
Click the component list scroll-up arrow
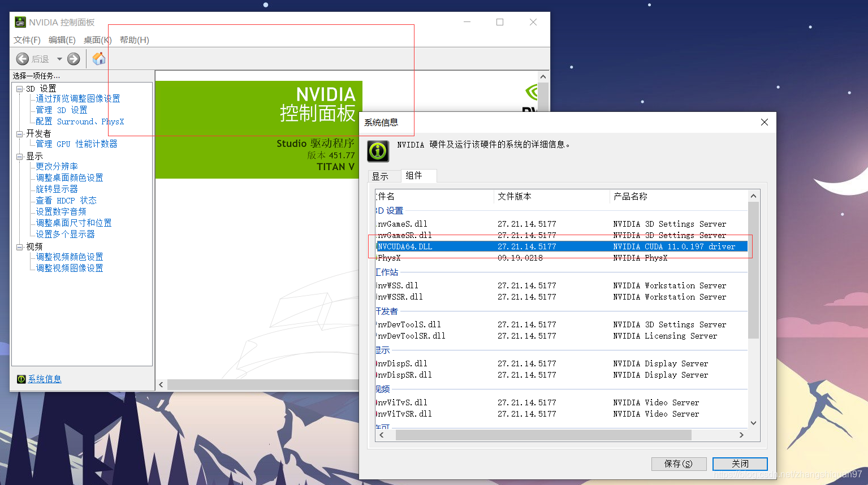[x=753, y=196]
